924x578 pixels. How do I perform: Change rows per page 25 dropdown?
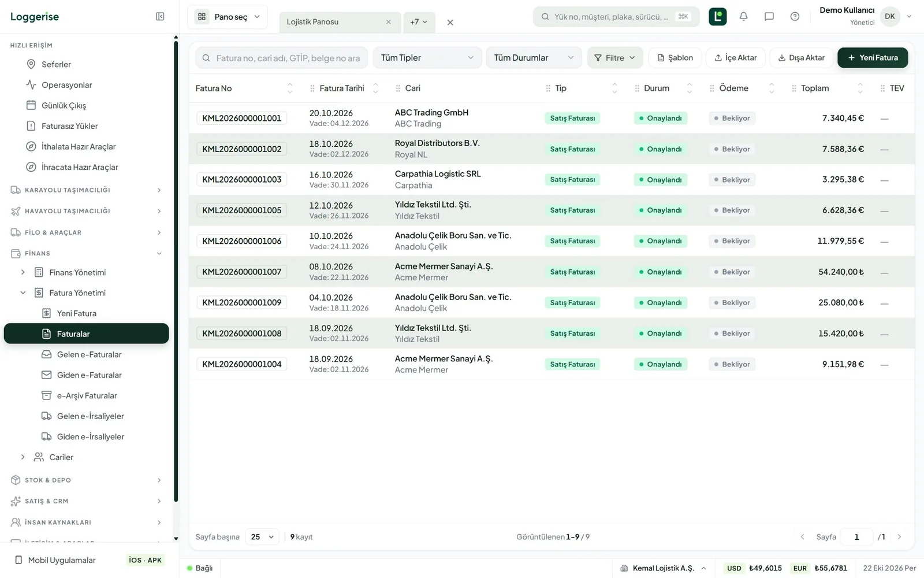tap(262, 537)
